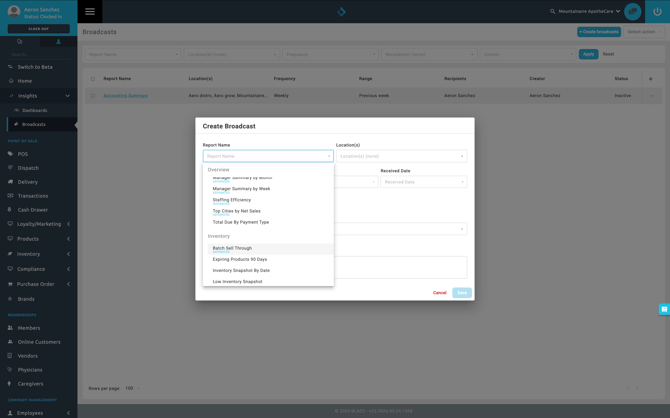Select the user profile tab icon
Screen dimensions: 670x418
click(x=58, y=42)
